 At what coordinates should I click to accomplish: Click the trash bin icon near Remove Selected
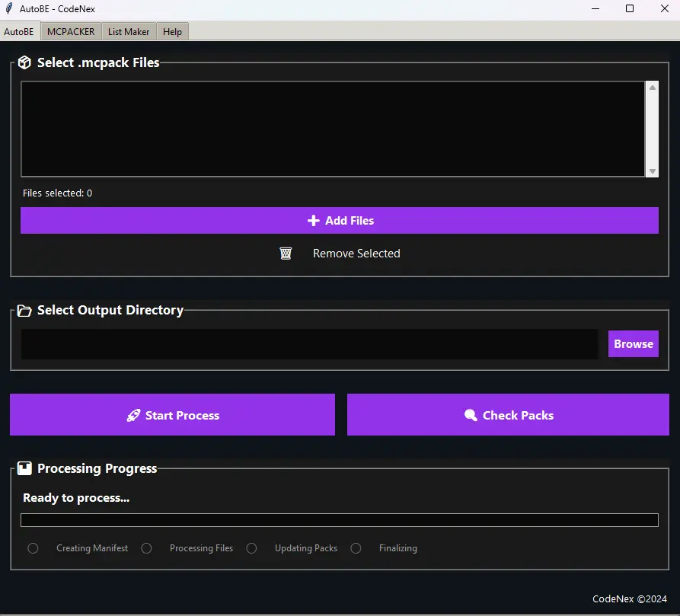(286, 254)
